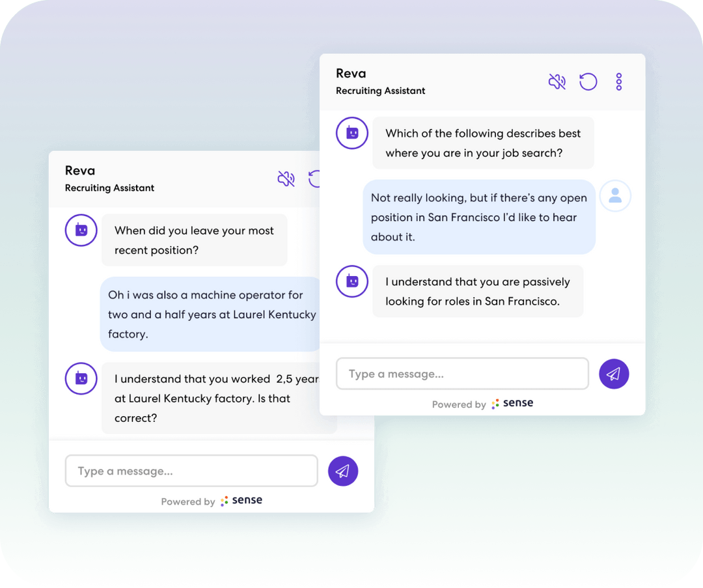The width and height of the screenshot is (703, 588).
Task: Select the 'passively looking' bot response bubble
Action: click(478, 291)
